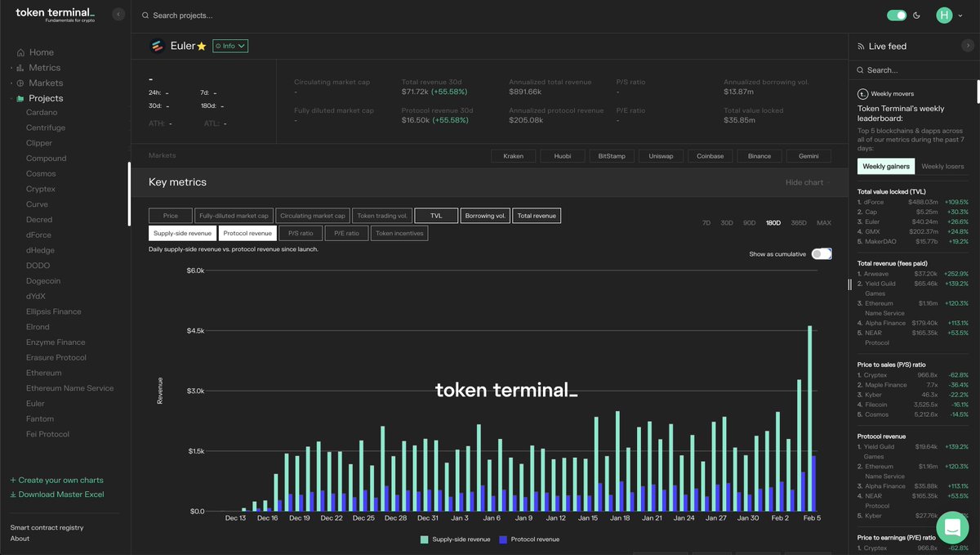Image resolution: width=980 pixels, height=555 pixels.
Task: Toggle the dark mode switch
Action: 897,15
